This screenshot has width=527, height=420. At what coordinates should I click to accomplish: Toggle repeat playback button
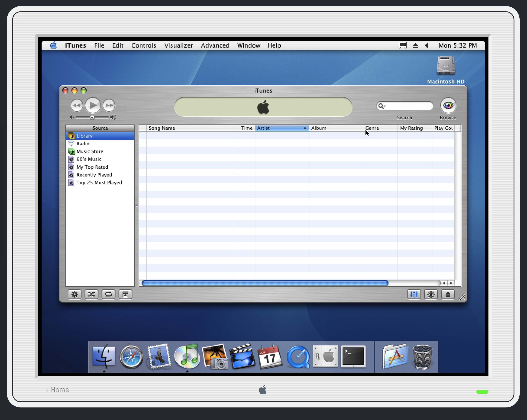108,294
